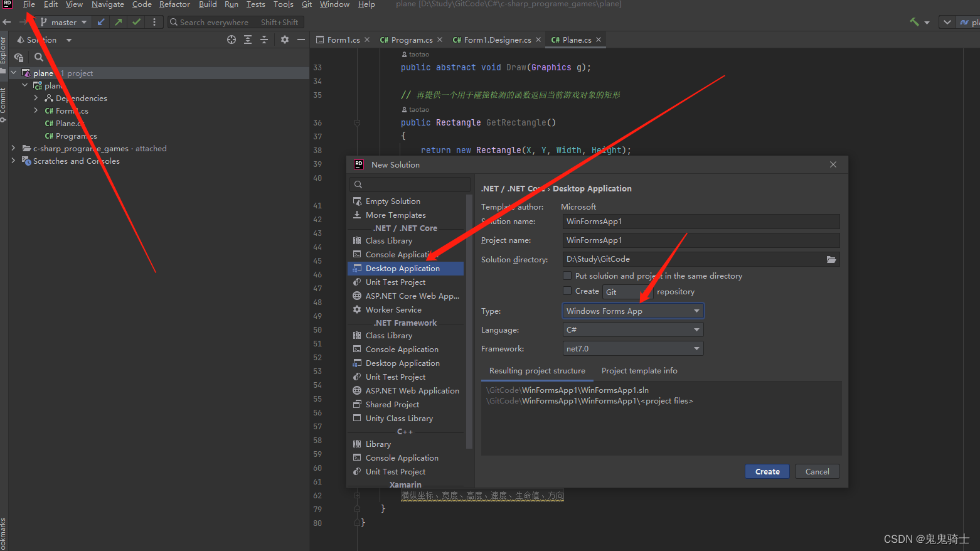Screen dimensions: 980x551
Task: Click the locate in Solution target icon
Action: (232, 40)
